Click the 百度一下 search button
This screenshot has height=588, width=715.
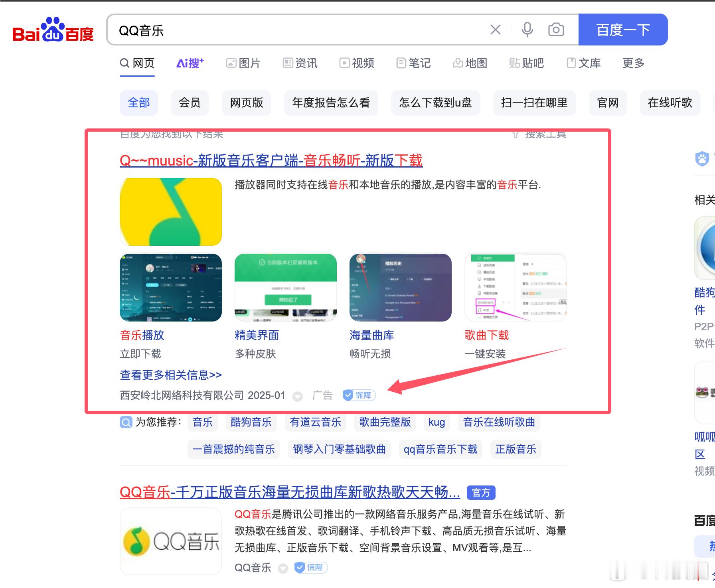[x=623, y=30]
